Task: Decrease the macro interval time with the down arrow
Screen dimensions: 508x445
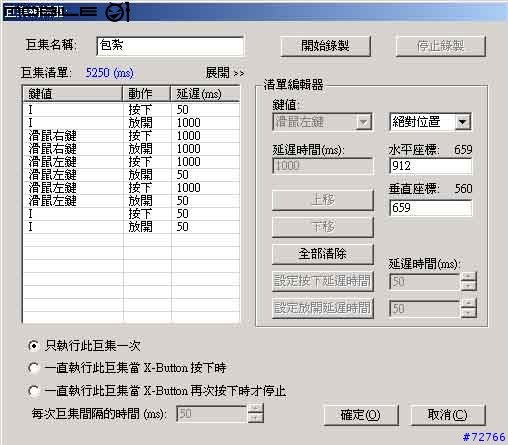Action: pyautogui.click(x=256, y=418)
